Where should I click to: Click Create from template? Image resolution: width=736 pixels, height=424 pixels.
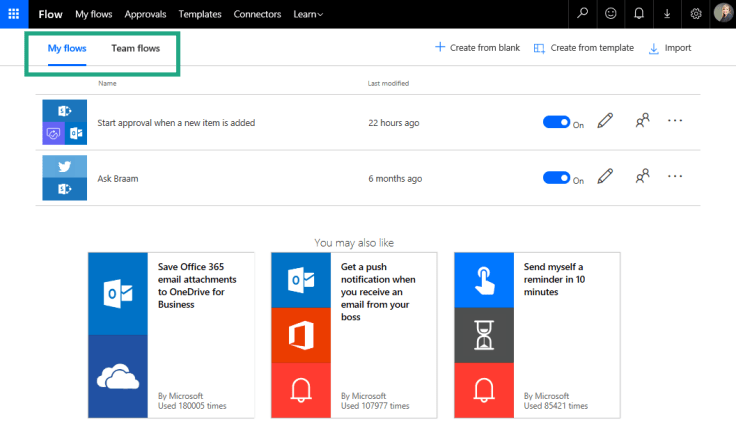tap(583, 48)
